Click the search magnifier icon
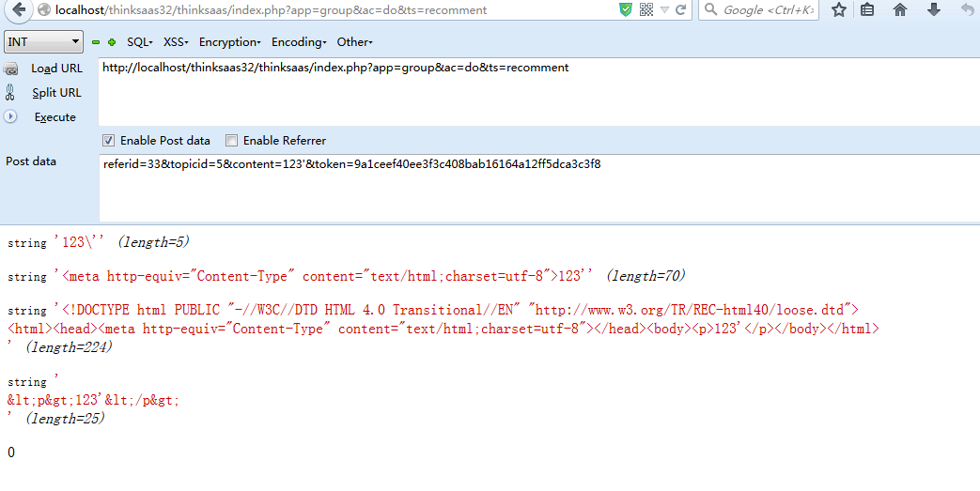Image resolution: width=980 pixels, height=491 pixels. [x=710, y=9]
